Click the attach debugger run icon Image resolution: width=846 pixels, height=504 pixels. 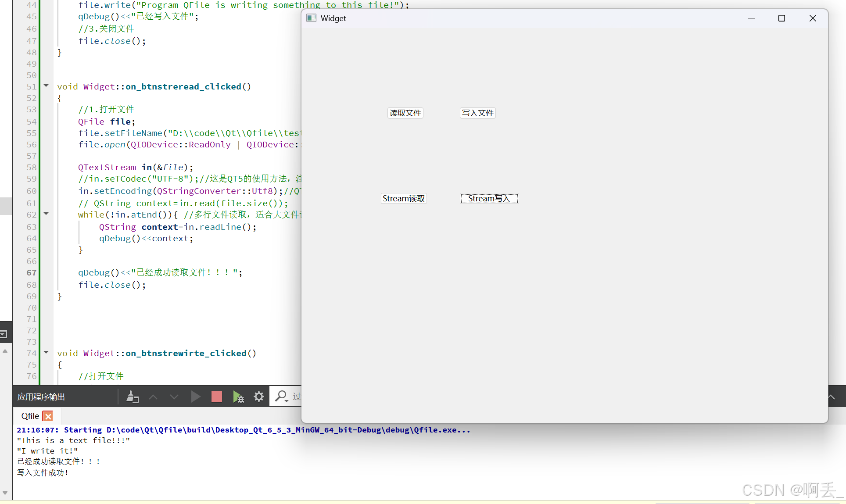238,397
